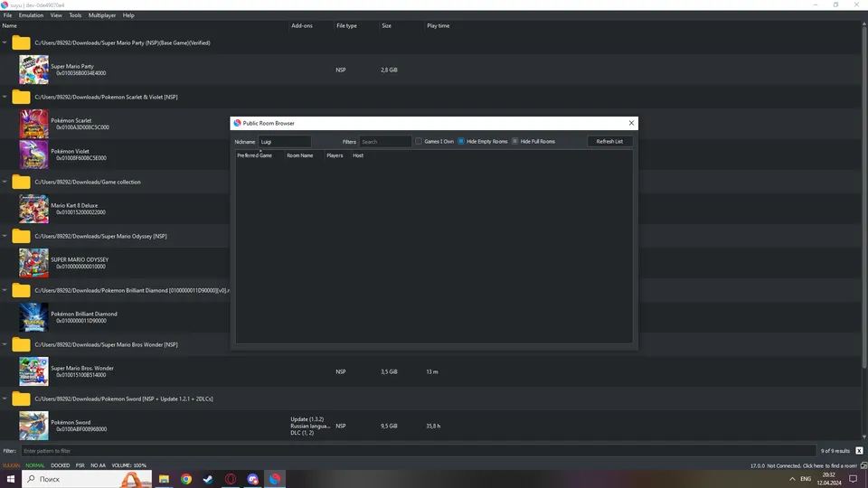Sort game list by Name column
Viewport: 868px width, 488px height.
9,25
